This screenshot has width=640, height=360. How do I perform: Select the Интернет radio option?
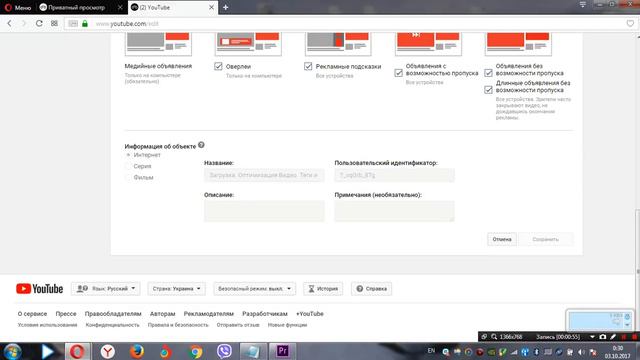click(128, 155)
